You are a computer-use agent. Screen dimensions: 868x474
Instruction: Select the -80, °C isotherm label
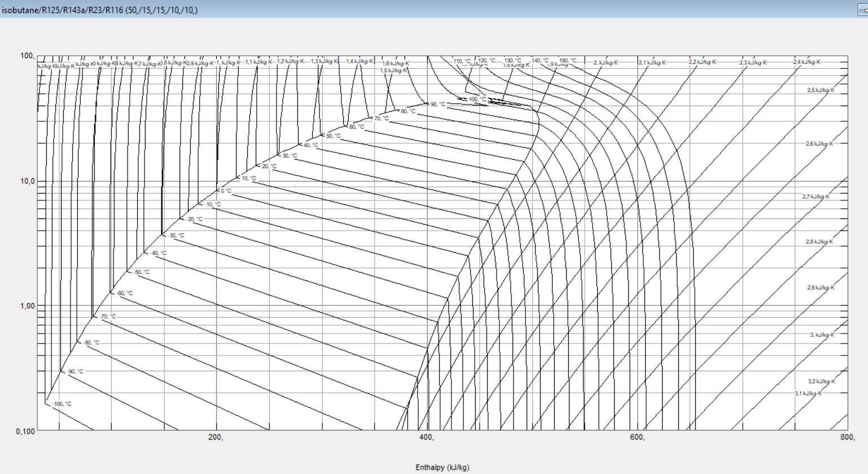click(x=91, y=343)
